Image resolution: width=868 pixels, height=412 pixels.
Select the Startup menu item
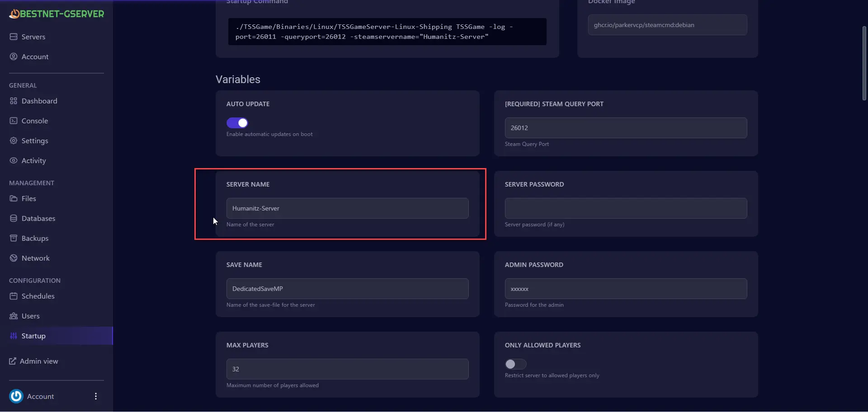(x=33, y=336)
